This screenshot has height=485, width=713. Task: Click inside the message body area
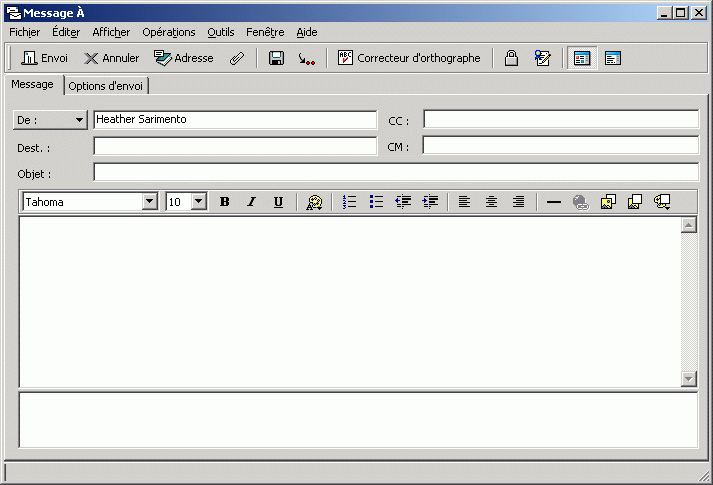pyautogui.click(x=350, y=302)
